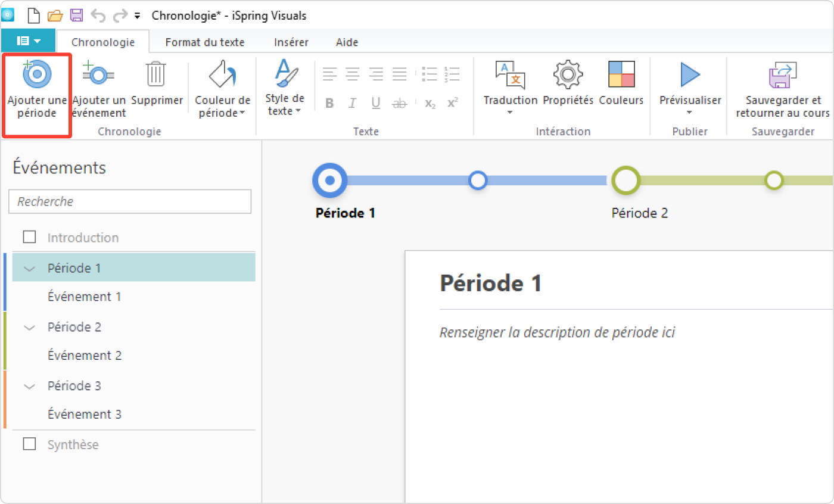Redo the last undone action
The height and width of the screenshot is (504, 834).
click(x=120, y=15)
